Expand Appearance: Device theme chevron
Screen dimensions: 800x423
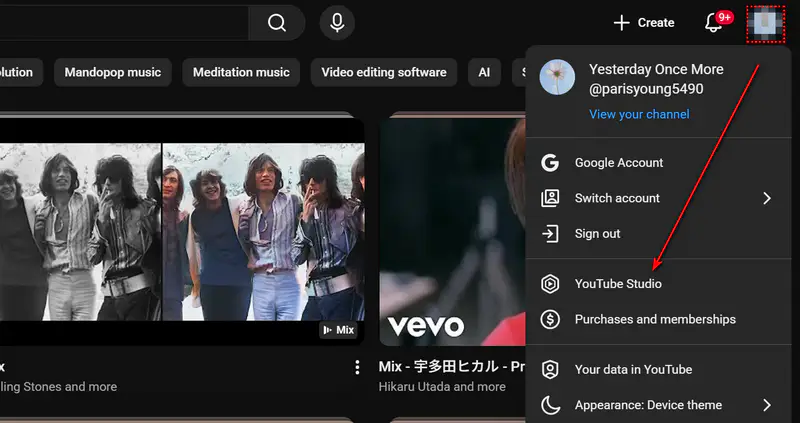click(x=767, y=405)
